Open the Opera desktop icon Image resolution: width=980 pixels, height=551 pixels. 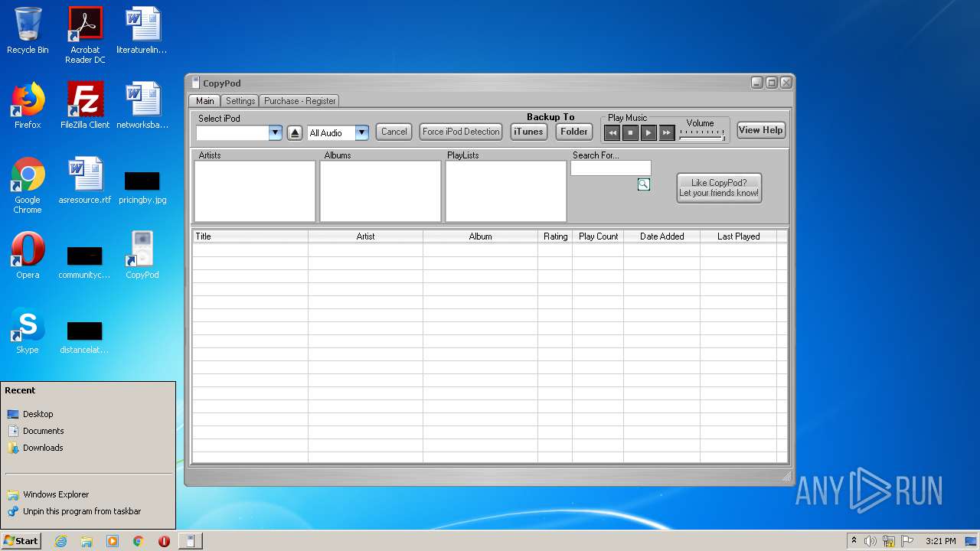point(28,256)
